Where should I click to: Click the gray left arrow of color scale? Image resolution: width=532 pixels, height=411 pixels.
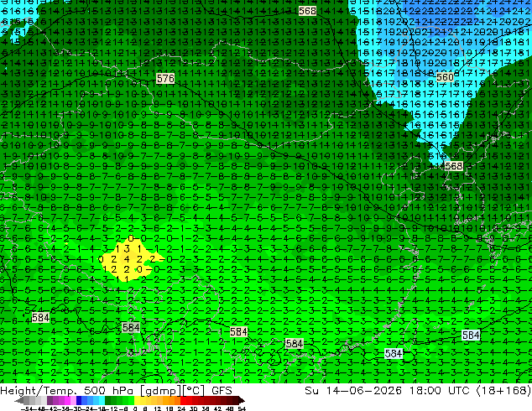pos(19,401)
